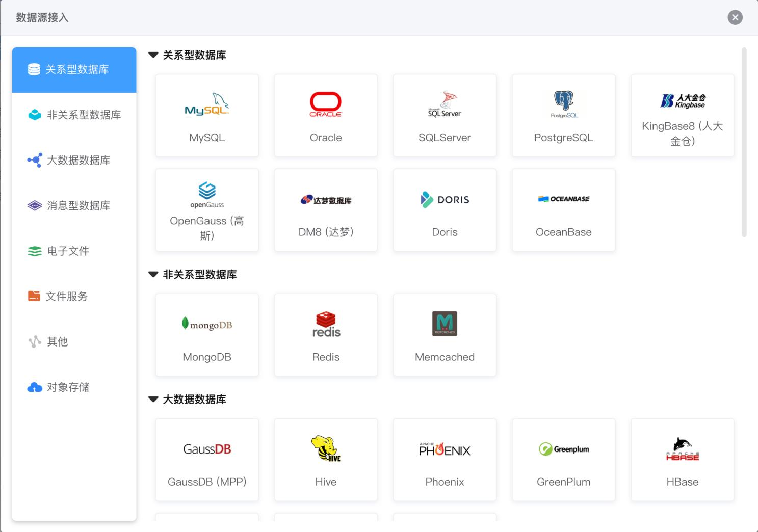Click the OceanBase logo

pos(564,199)
